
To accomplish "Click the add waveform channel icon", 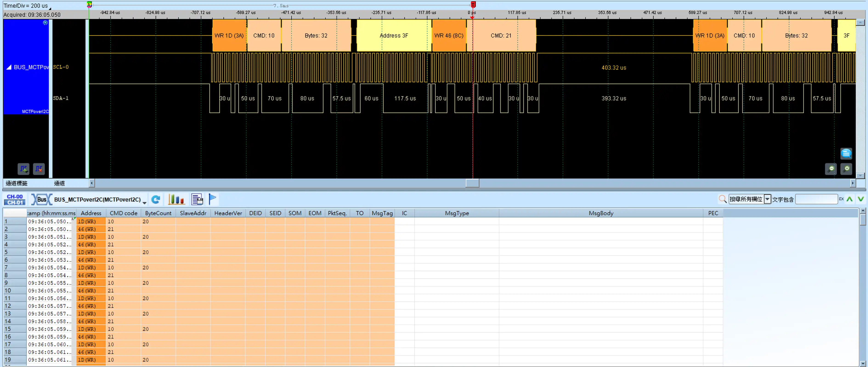I will [x=24, y=169].
